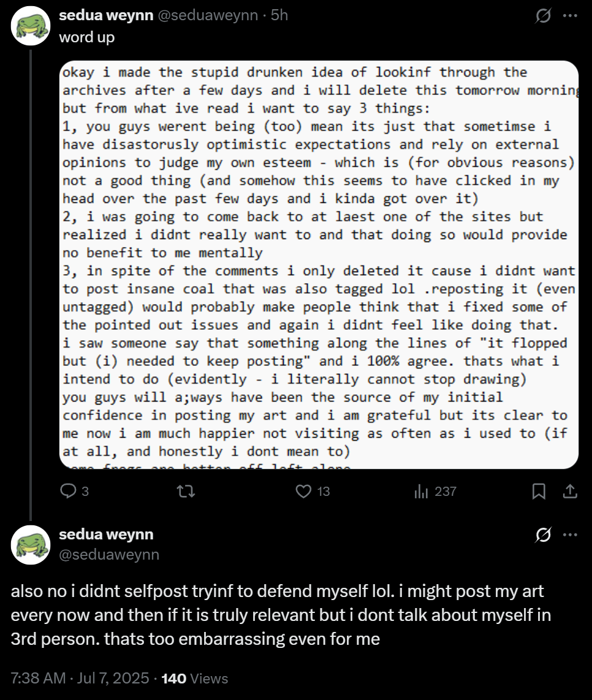The width and height of the screenshot is (592, 700).
Task: View analytics showing 237 views
Action: tap(421, 491)
